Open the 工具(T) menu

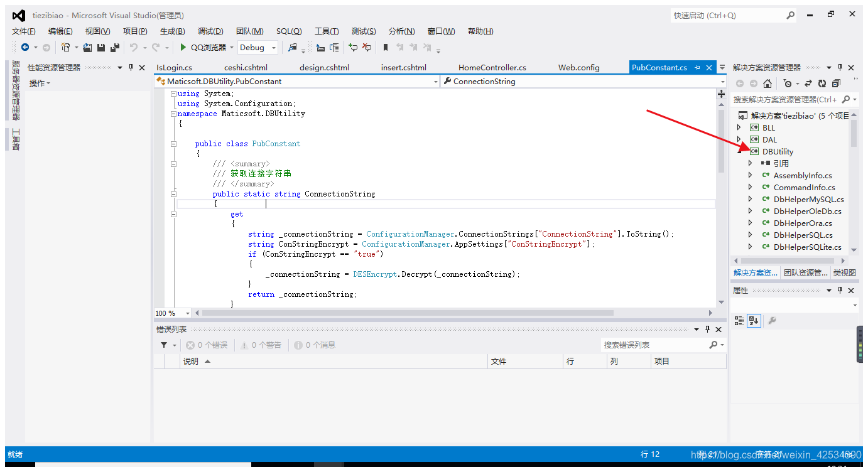[327, 31]
